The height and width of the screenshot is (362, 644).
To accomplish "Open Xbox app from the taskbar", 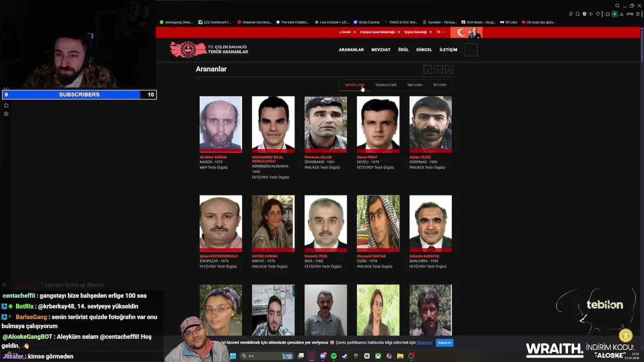I will pos(378,356).
